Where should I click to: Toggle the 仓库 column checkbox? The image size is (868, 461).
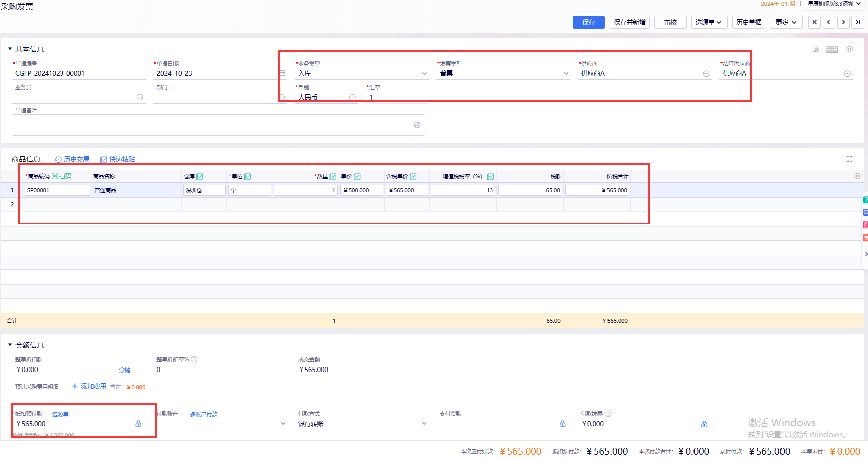[x=200, y=176]
